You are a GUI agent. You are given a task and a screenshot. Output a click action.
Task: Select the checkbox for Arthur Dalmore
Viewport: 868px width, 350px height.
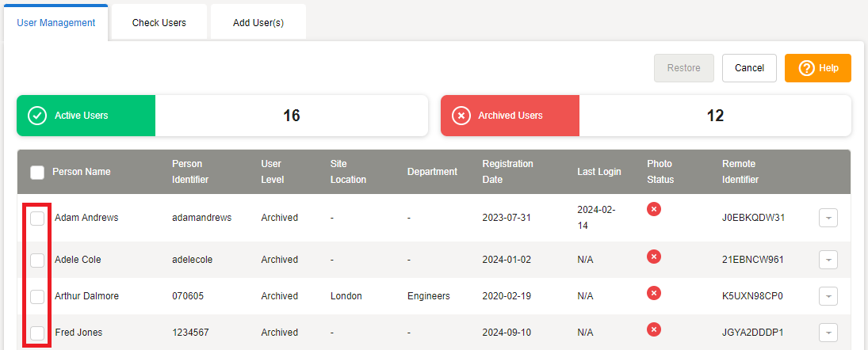(x=37, y=296)
